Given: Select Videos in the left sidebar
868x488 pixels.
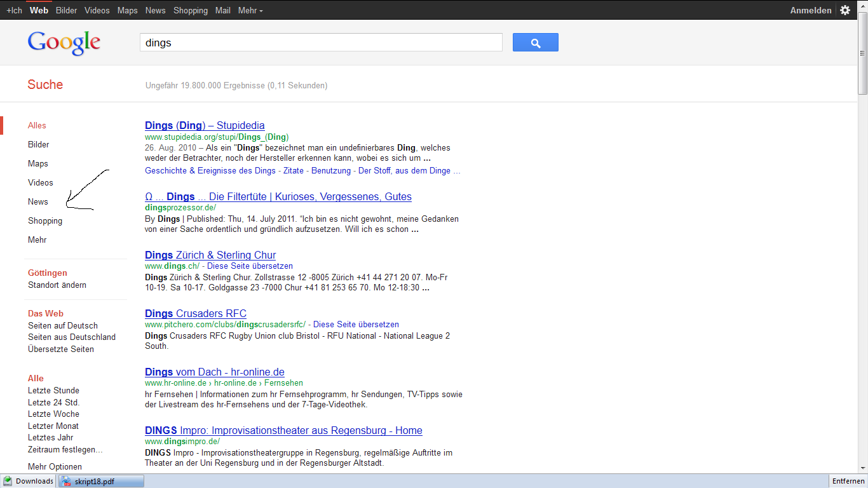Looking at the screenshot, I should tap(41, 182).
